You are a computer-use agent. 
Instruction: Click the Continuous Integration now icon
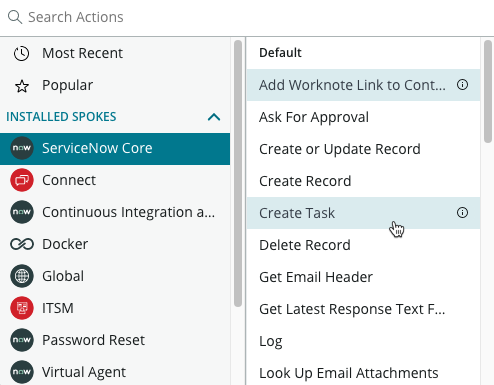tap(22, 212)
